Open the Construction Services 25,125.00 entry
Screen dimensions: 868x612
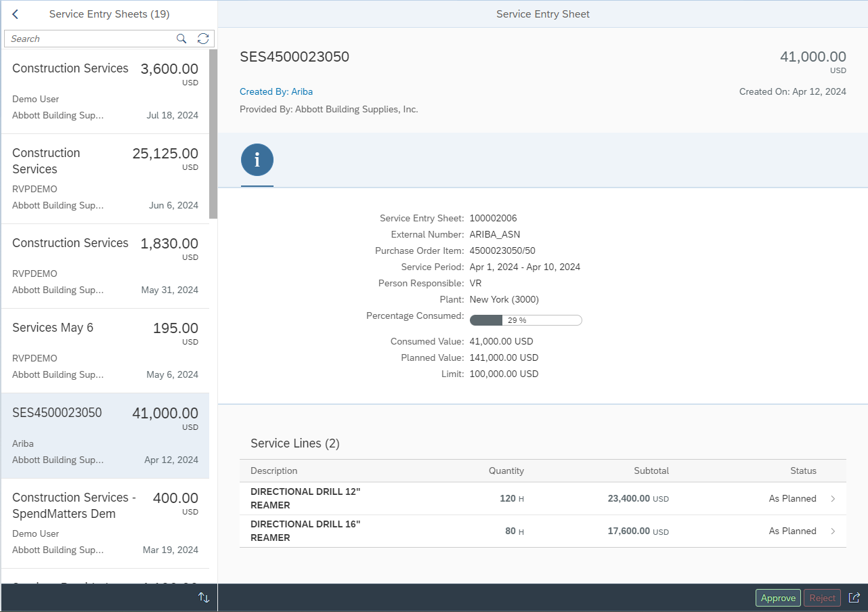point(105,177)
